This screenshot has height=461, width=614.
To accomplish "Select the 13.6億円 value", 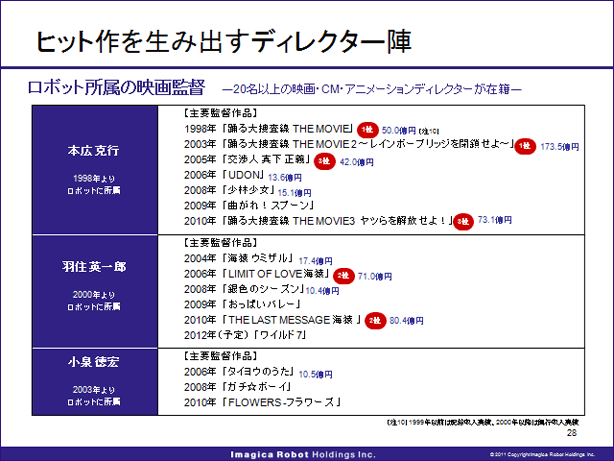I will [x=285, y=178].
